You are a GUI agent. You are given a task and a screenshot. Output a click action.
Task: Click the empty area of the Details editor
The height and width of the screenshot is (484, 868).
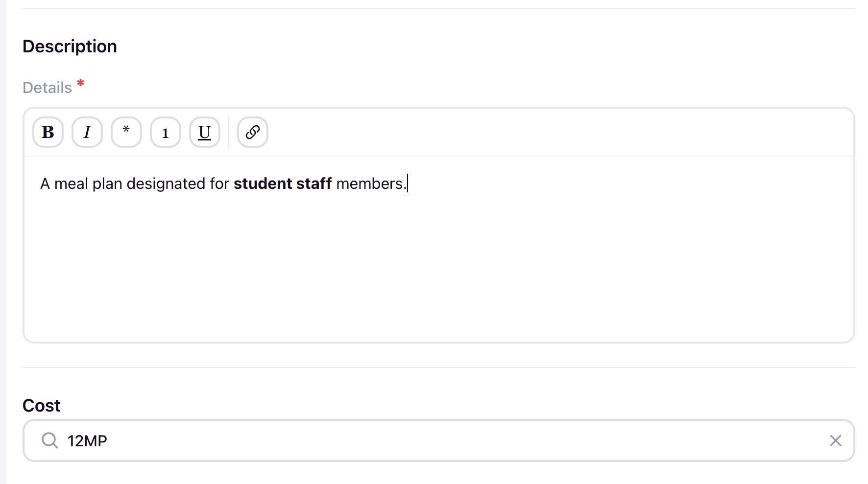(438, 269)
